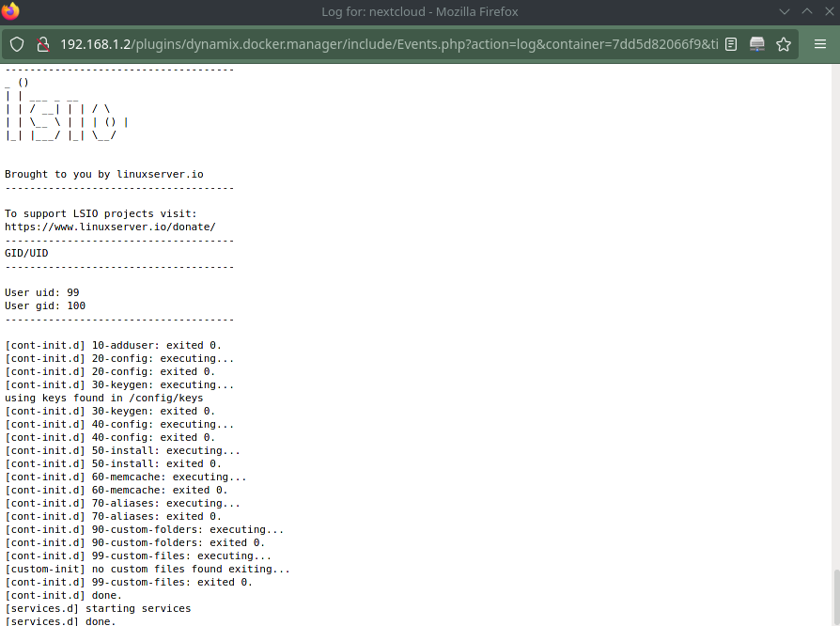Click the '50-install: exited 0.' log line
The width and height of the screenshot is (840, 626).
(x=113, y=463)
